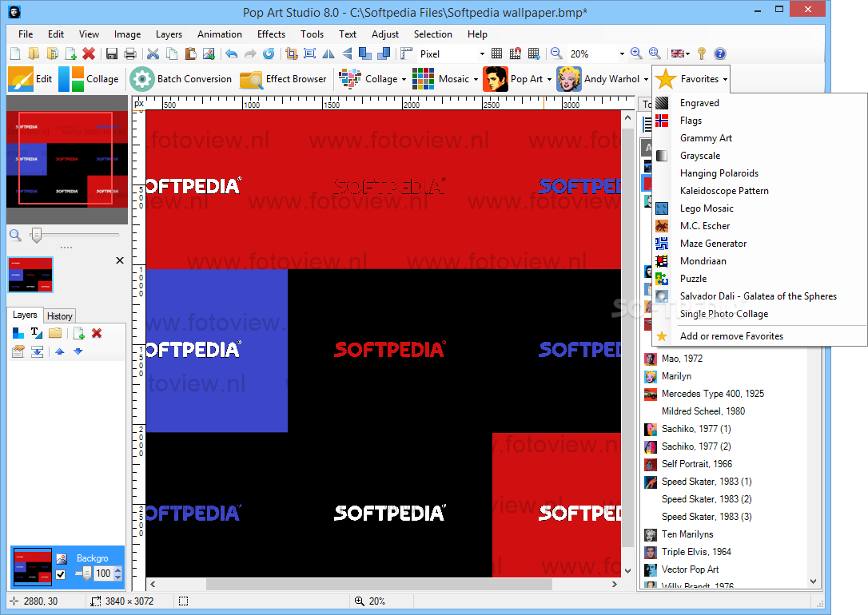Click the Batch Conversion button
This screenshot has height=615, width=868.
pos(181,79)
